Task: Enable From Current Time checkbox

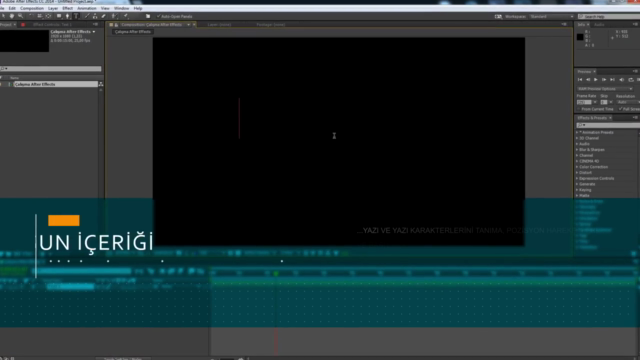Action: [579, 109]
